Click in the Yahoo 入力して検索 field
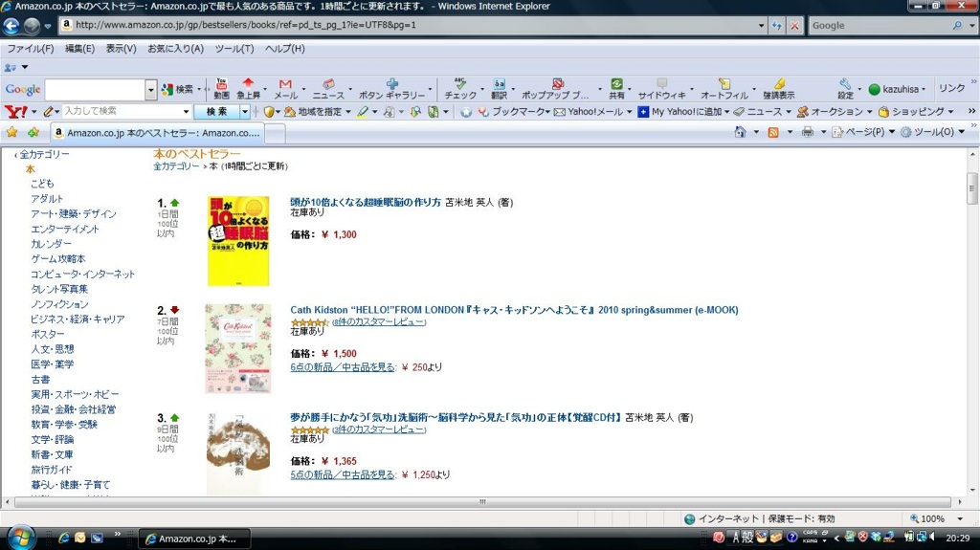The width and height of the screenshot is (980, 550). [x=121, y=111]
